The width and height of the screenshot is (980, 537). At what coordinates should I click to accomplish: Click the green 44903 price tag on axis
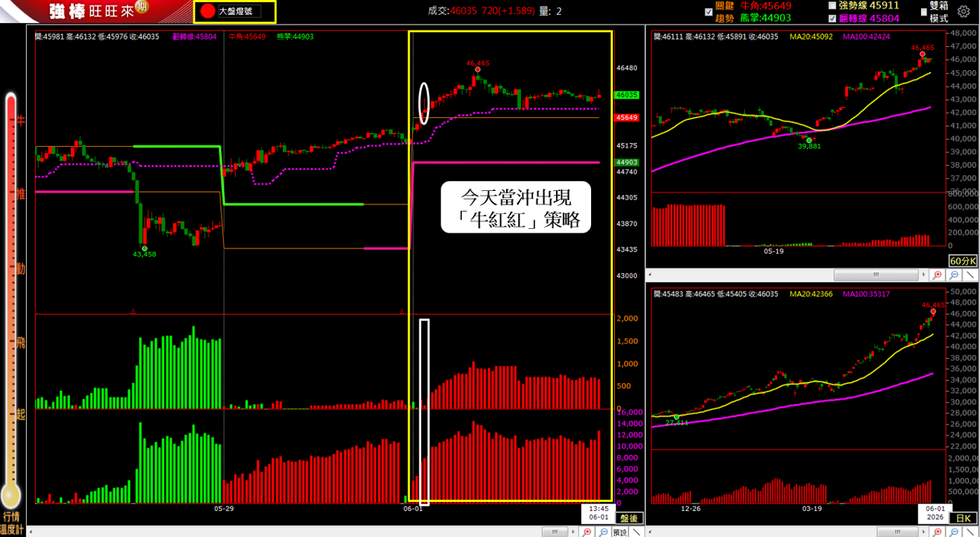point(626,163)
